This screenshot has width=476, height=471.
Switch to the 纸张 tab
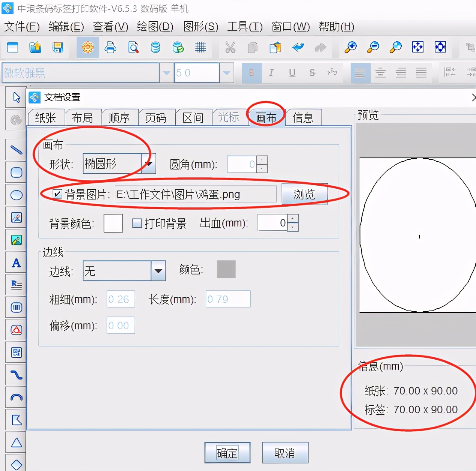(46, 117)
